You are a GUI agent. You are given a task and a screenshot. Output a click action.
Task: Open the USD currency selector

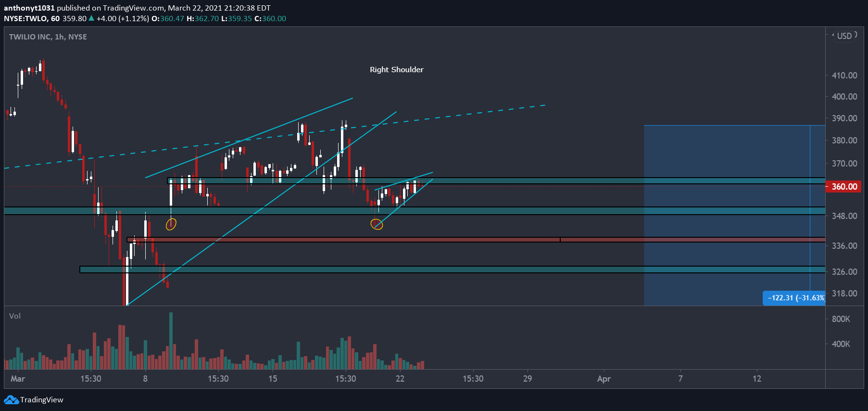pyautogui.click(x=844, y=36)
